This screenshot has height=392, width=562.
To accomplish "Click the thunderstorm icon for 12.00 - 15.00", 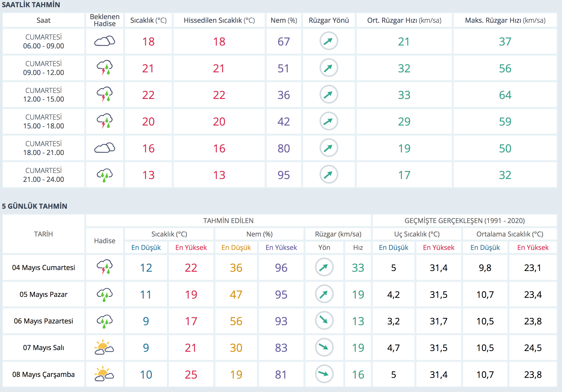I will pyautogui.click(x=104, y=94).
